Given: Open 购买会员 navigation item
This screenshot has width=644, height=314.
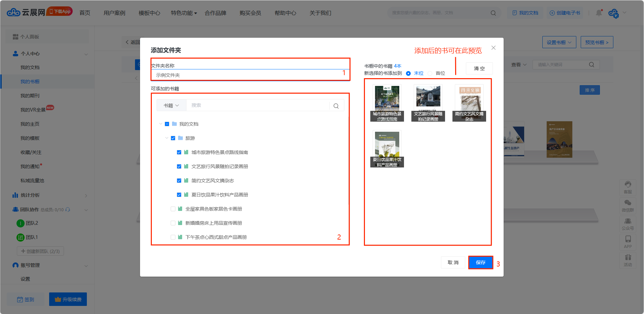Looking at the screenshot, I should click(250, 13).
